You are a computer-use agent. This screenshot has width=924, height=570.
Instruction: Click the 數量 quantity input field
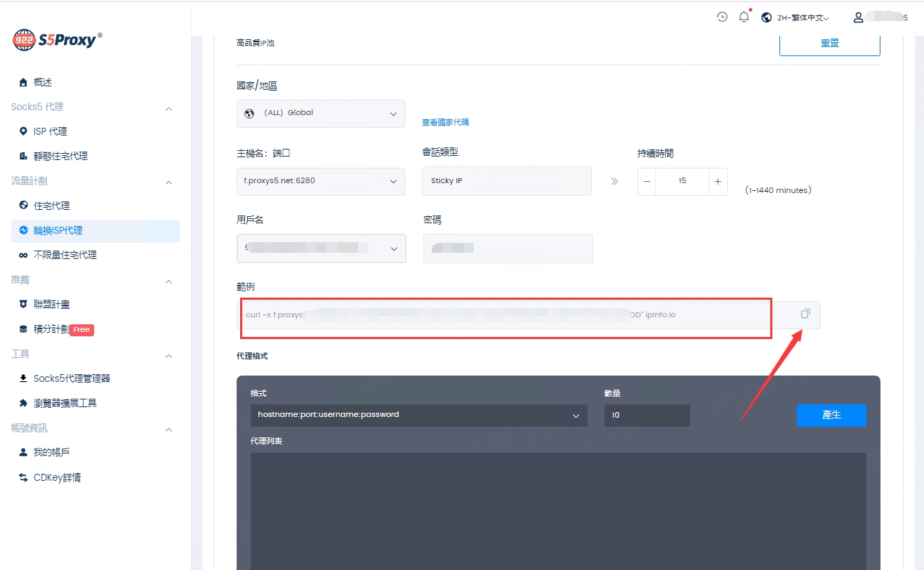(x=647, y=416)
